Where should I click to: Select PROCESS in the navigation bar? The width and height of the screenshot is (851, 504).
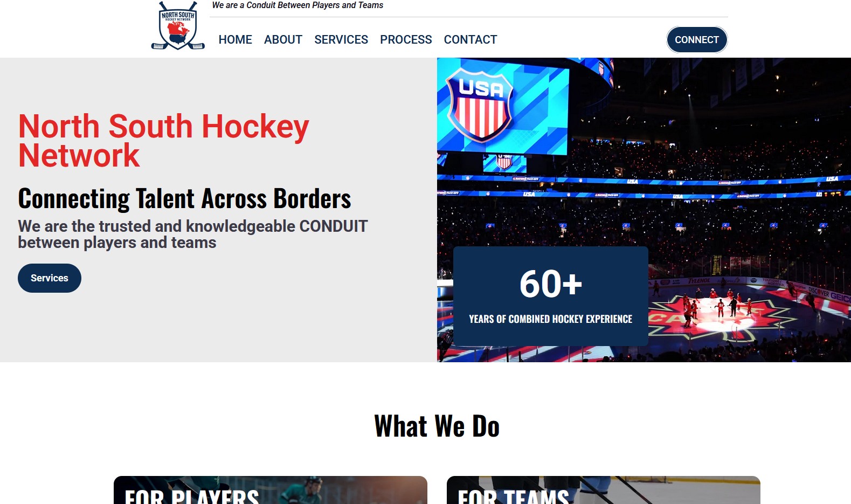click(x=406, y=40)
